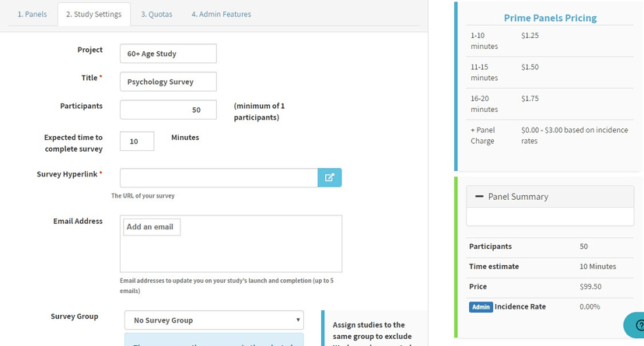The image size is (644, 346).
Task: Edit the expected time minutes field
Action: [x=137, y=141]
